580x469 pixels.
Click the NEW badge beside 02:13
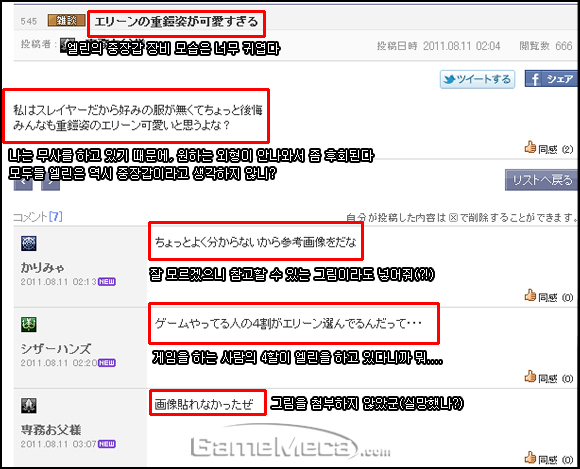107,282
